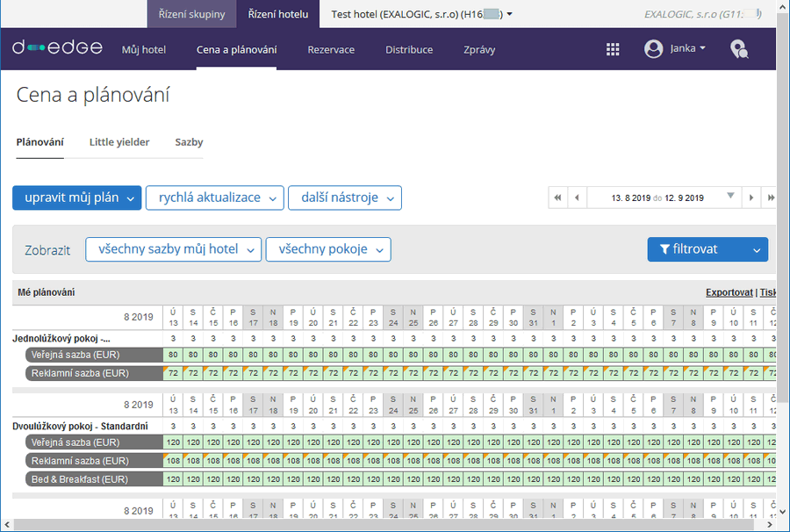This screenshot has height=532, width=790.
Task: Jump to first date range with double-left arrow
Action: (x=557, y=198)
